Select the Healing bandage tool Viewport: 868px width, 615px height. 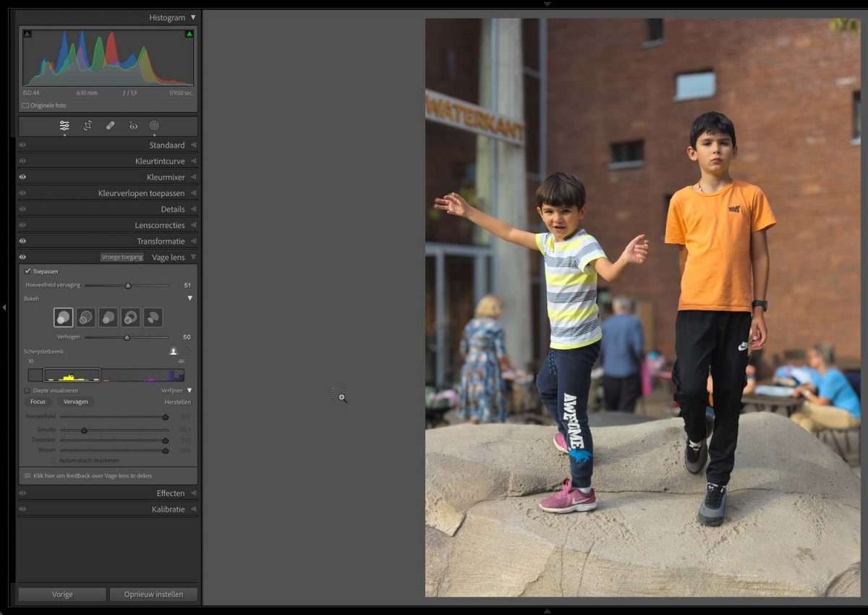tap(110, 125)
